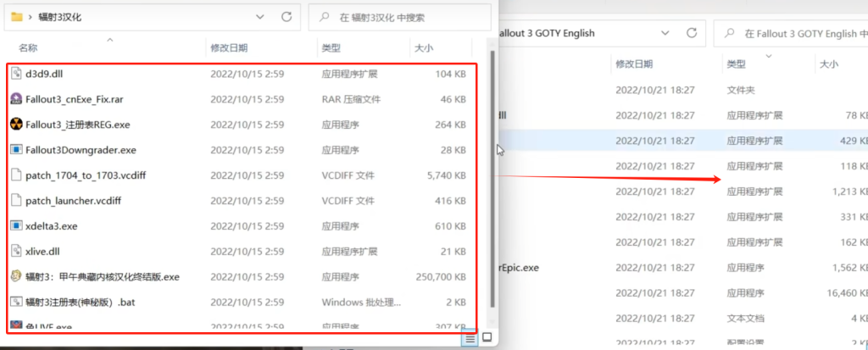Click the Fallout3_注册表REG.exe radiation icon
The image size is (868, 350).
click(x=16, y=125)
